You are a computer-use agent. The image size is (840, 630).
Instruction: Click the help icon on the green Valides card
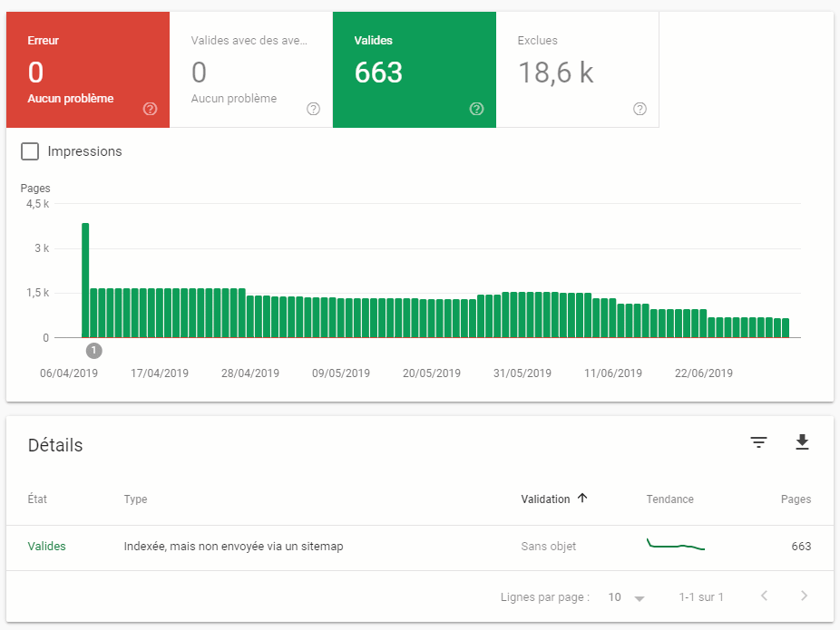click(x=476, y=109)
